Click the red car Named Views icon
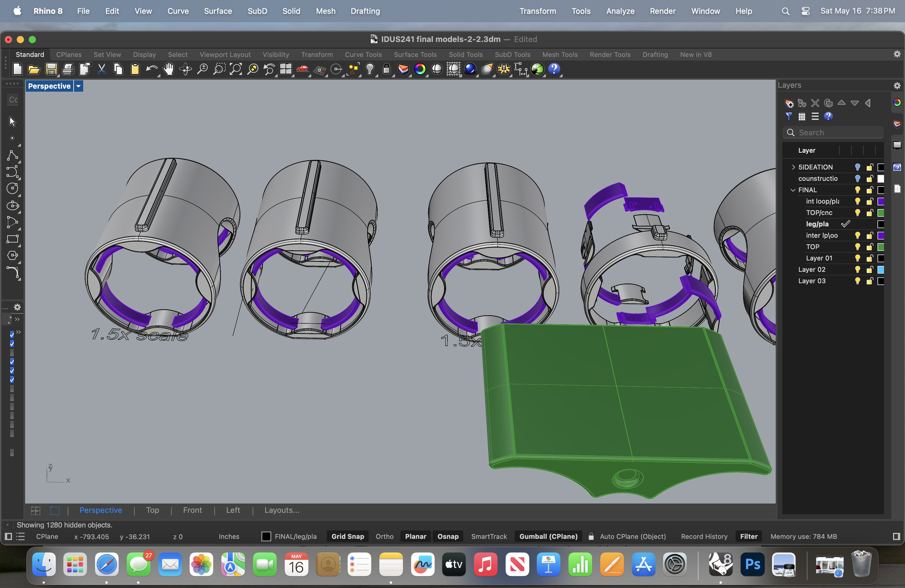The image size is (905, 588). click(303, 69)
